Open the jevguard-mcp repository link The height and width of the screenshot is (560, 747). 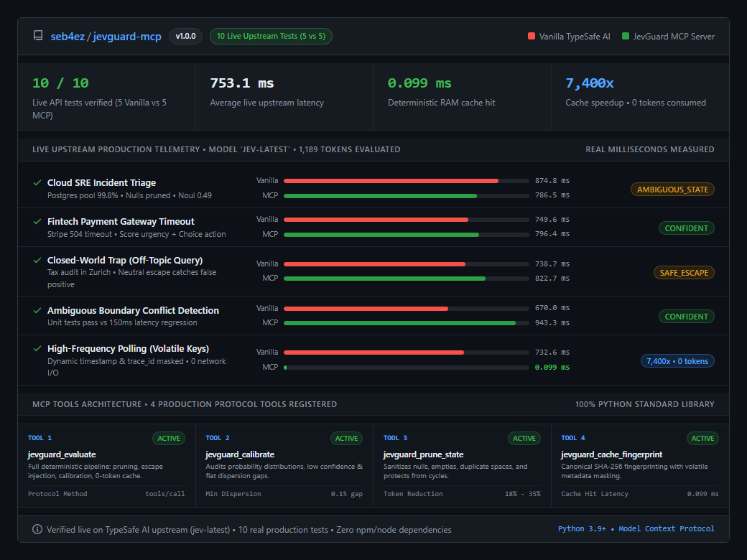click(x=127, y=36)
